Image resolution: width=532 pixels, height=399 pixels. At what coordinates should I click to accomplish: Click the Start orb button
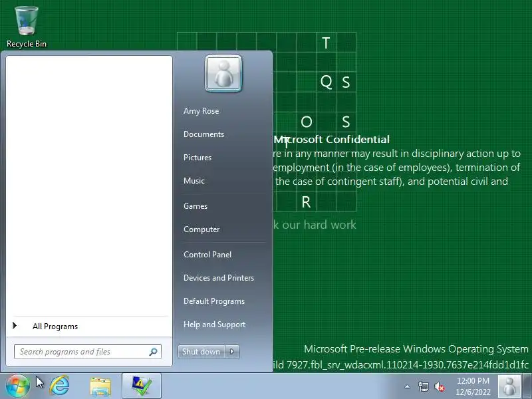tap(18, 386)
